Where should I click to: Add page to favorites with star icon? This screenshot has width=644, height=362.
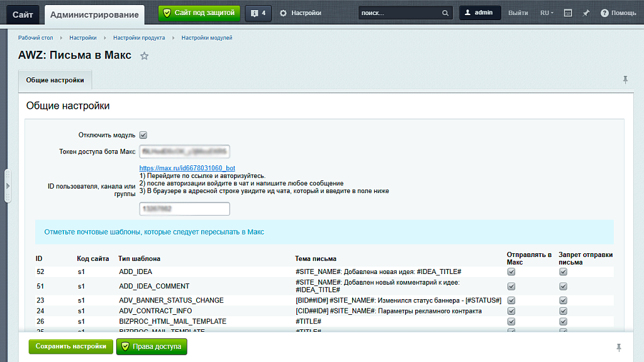click(x=144, y=56)
